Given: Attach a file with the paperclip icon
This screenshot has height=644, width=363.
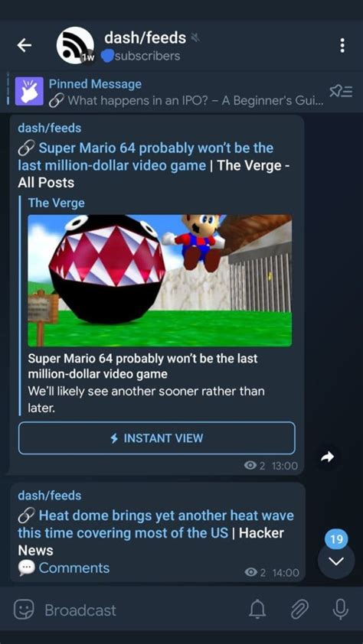Looking at the screenshot, I should click(x=299, y=610).
